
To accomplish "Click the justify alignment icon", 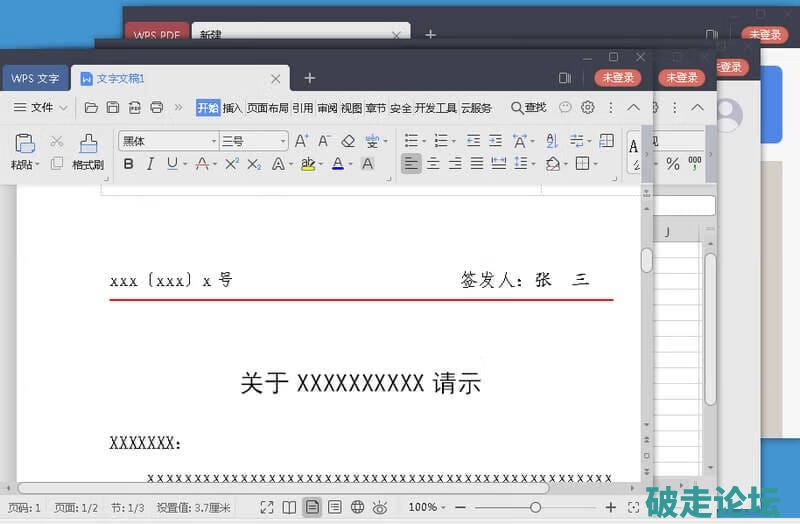I will pyautogui.click(x=477, y=163).
